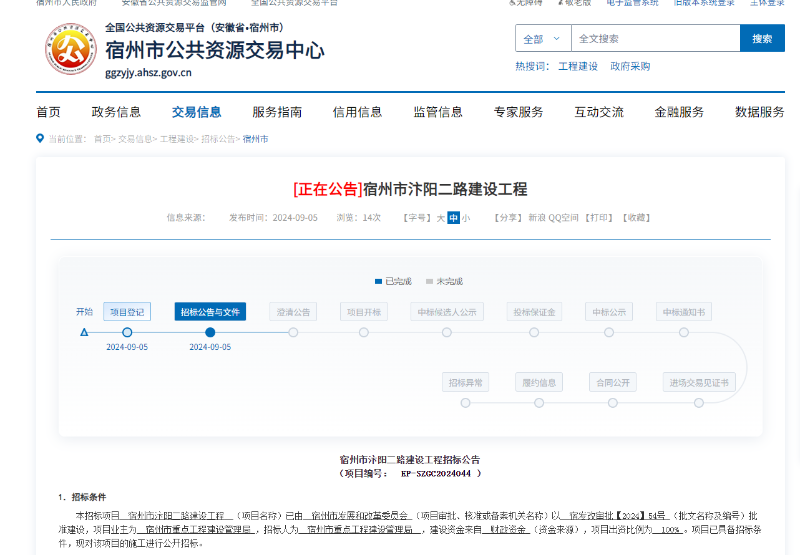
Task: Click the 宿州市公共资源交易中心 round logo
Action: coord(70,49)
